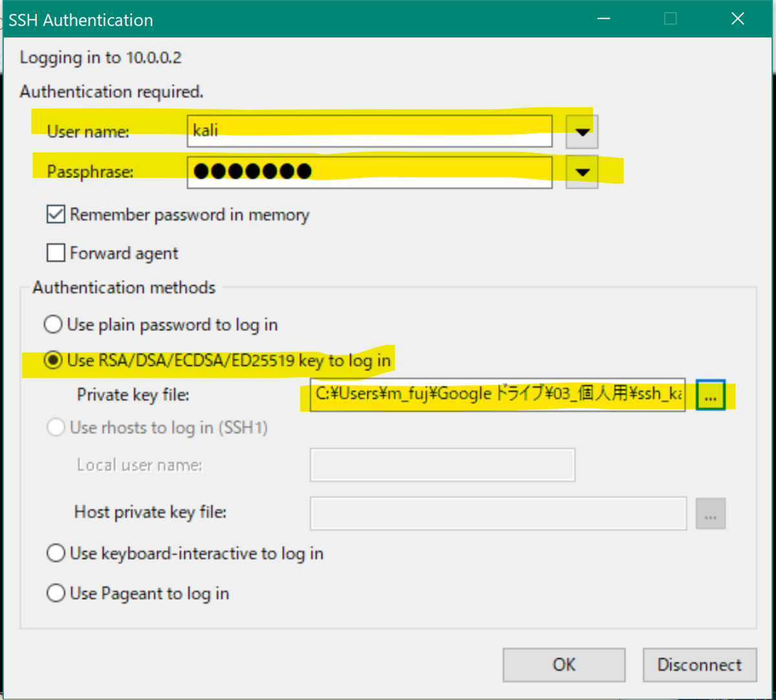This screenshot has width=776, height=700.
Task: Open the User name history dropdown
Action: tap(581, 131)
